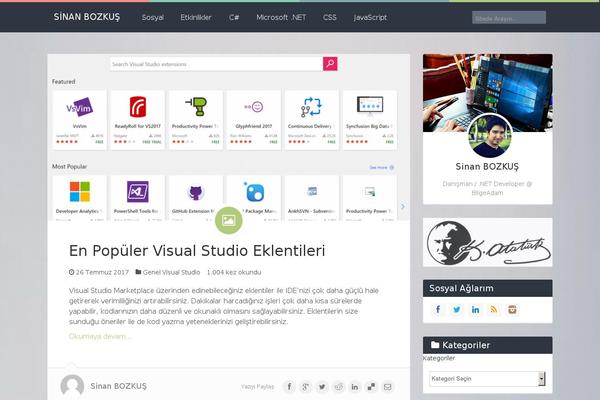Open the C# menu item
The width and height of the screenshot is (600, 400).
(234, 18)
